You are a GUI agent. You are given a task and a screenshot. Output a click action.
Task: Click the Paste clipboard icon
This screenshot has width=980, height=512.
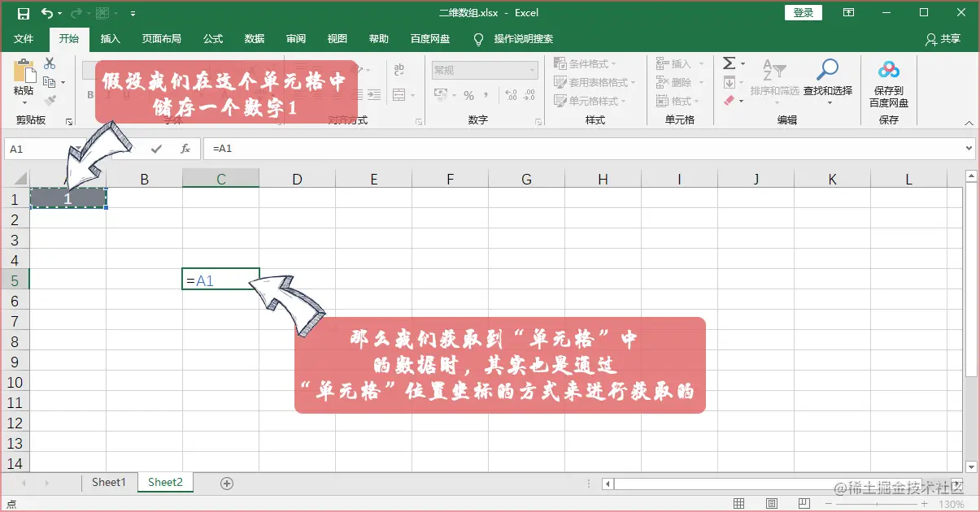(x=24, y=71)
